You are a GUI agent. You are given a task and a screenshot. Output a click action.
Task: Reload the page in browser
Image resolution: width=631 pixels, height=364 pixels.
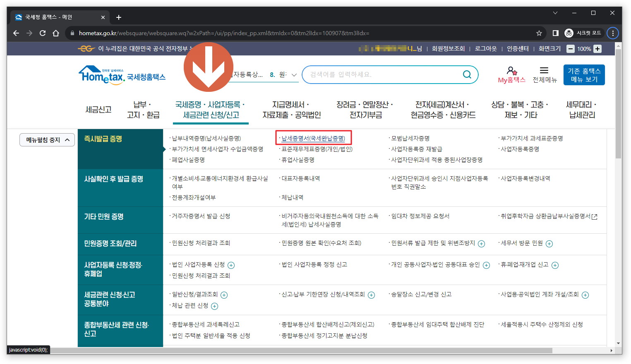[43, 33]
